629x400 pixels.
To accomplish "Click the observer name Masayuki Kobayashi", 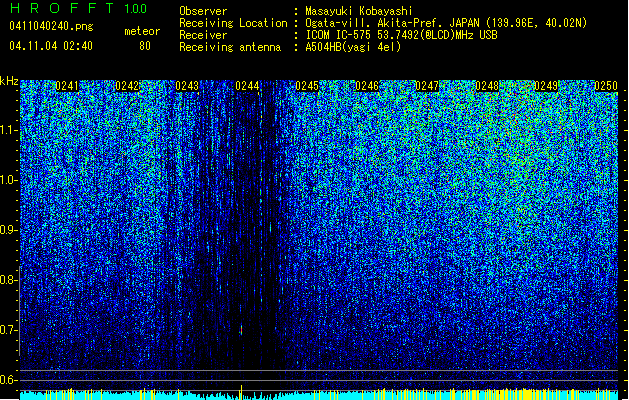I will point(359,11).
